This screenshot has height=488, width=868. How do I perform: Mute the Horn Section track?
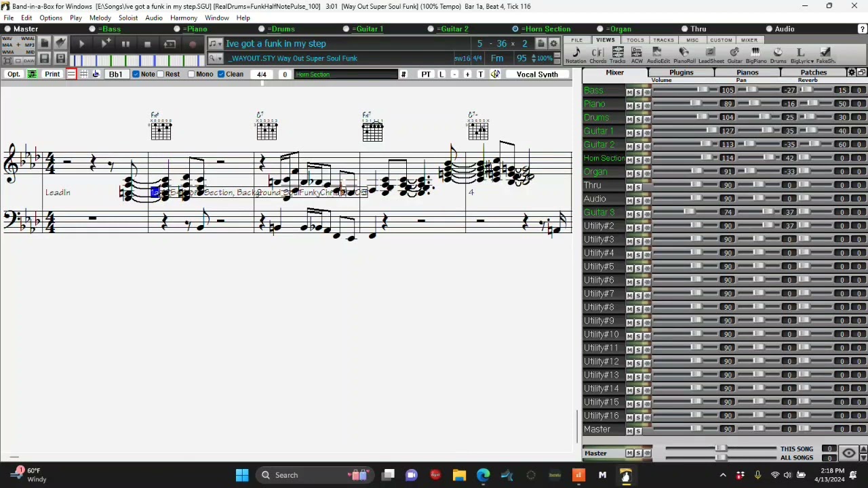click(629, 159)
